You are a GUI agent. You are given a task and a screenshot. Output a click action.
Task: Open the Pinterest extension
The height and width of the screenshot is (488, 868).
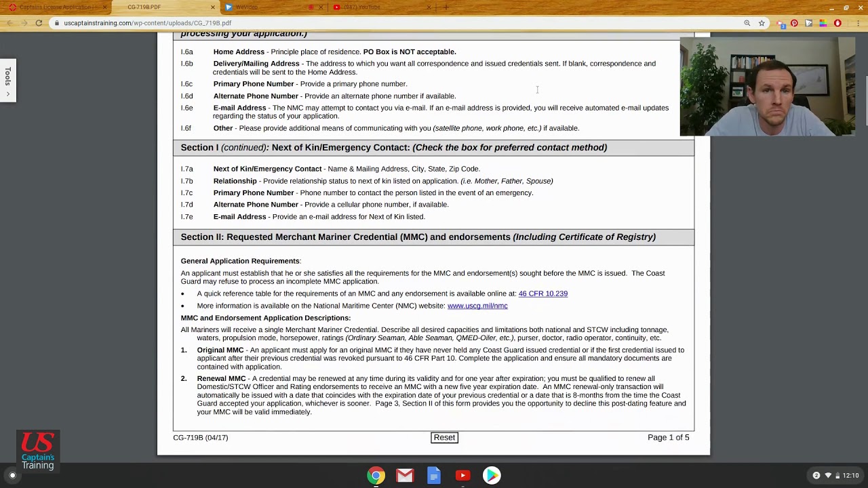[794, 23]
